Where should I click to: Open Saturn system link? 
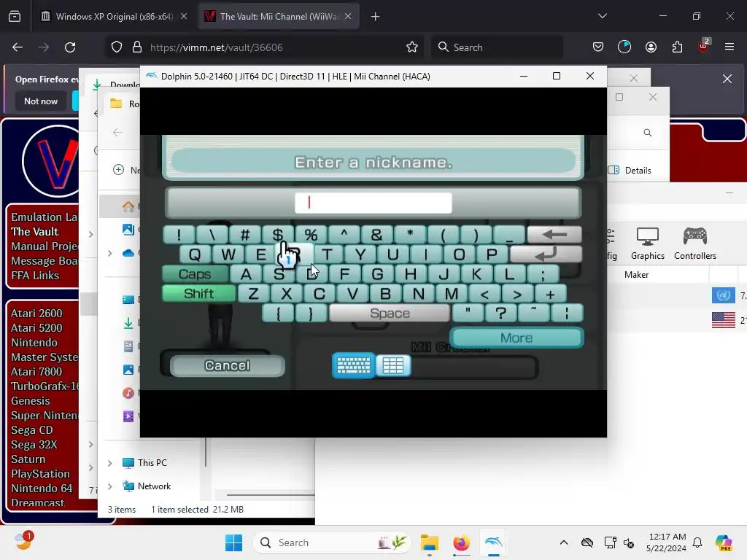[x=28, y=459]
